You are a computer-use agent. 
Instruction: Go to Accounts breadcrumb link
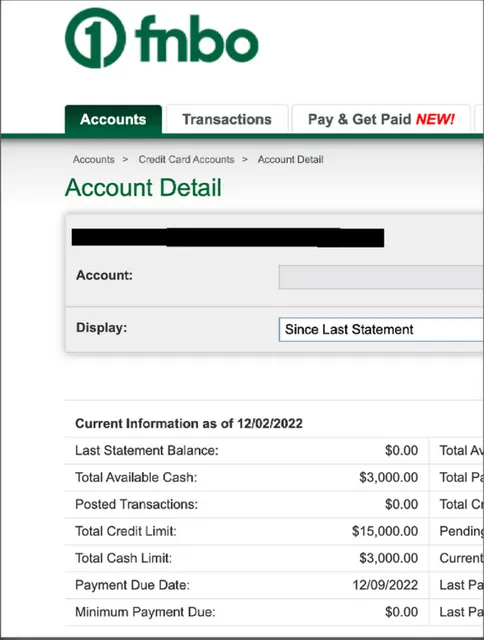(x=94, y=160)
